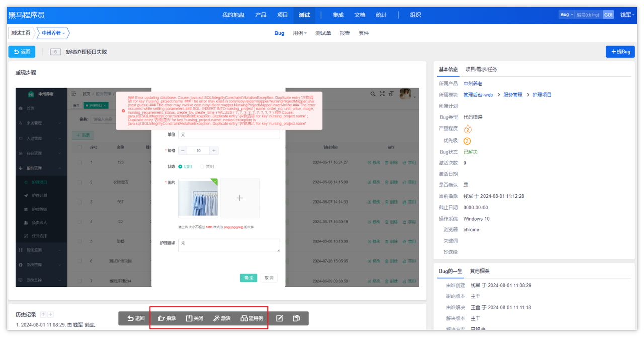Close the bug with the 关闭 action
Viewport: 644px width, 337px height.
tap(195, 318)
